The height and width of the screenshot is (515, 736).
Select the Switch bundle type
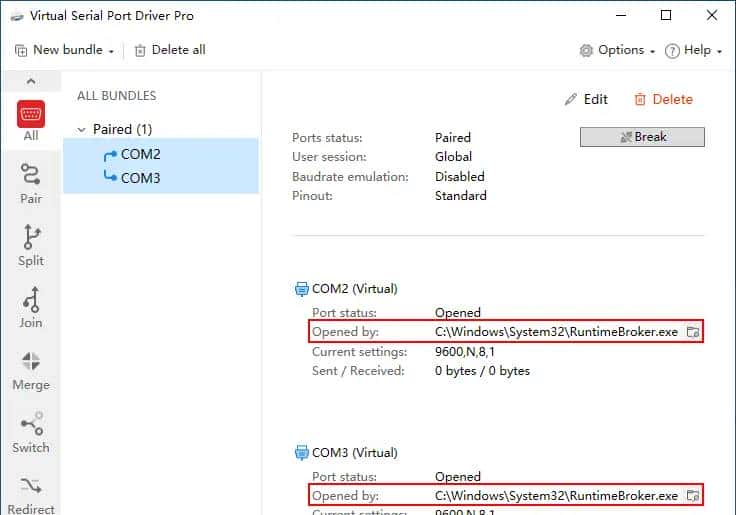31,432
